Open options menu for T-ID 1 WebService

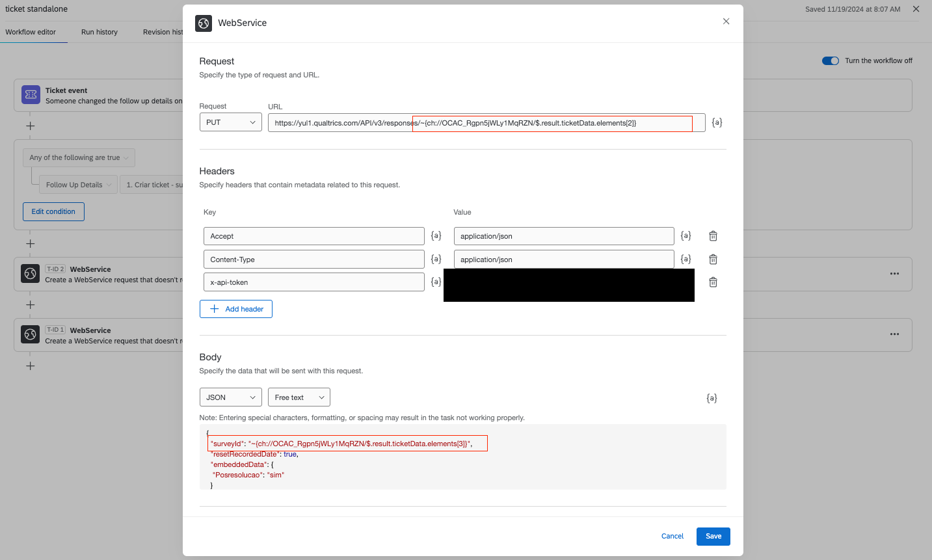coord(894,334)
